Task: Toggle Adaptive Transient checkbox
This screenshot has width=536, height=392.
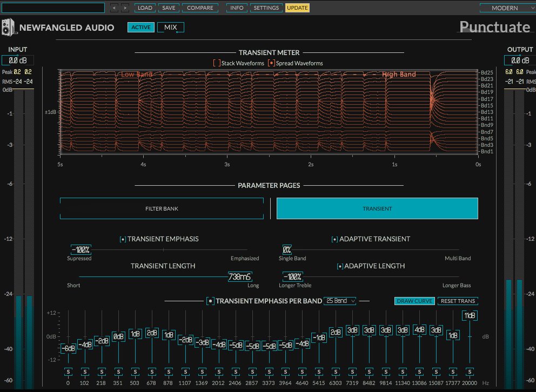Action: (334, 239)
